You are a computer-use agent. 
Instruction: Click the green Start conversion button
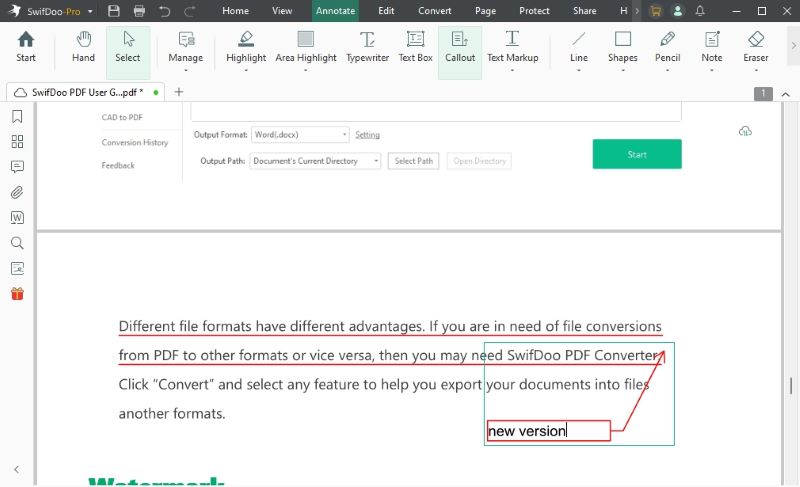(637, 154)
